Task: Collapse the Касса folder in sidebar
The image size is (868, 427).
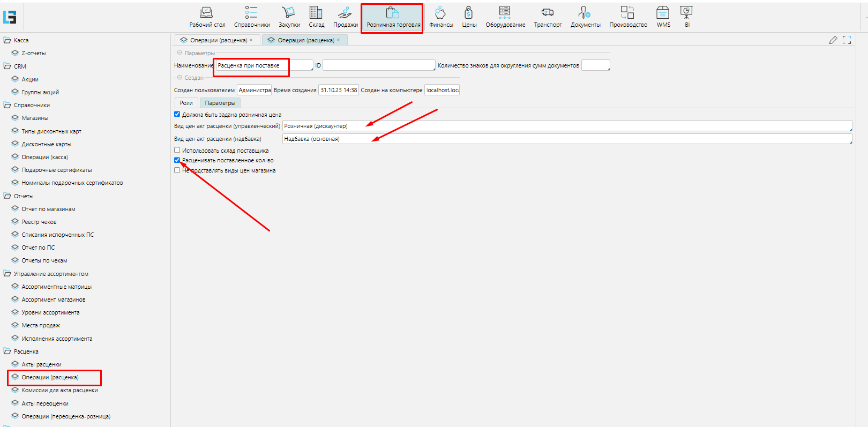Action: click(x=8, y=40)
